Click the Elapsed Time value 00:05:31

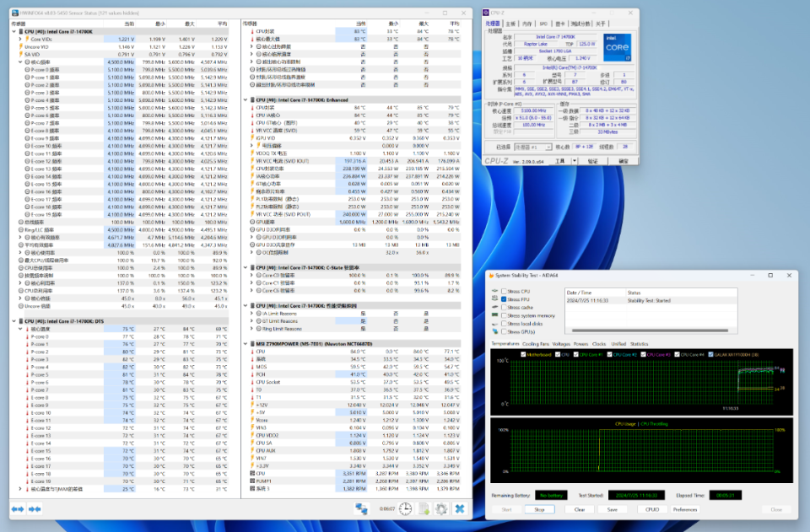point(726,496)
